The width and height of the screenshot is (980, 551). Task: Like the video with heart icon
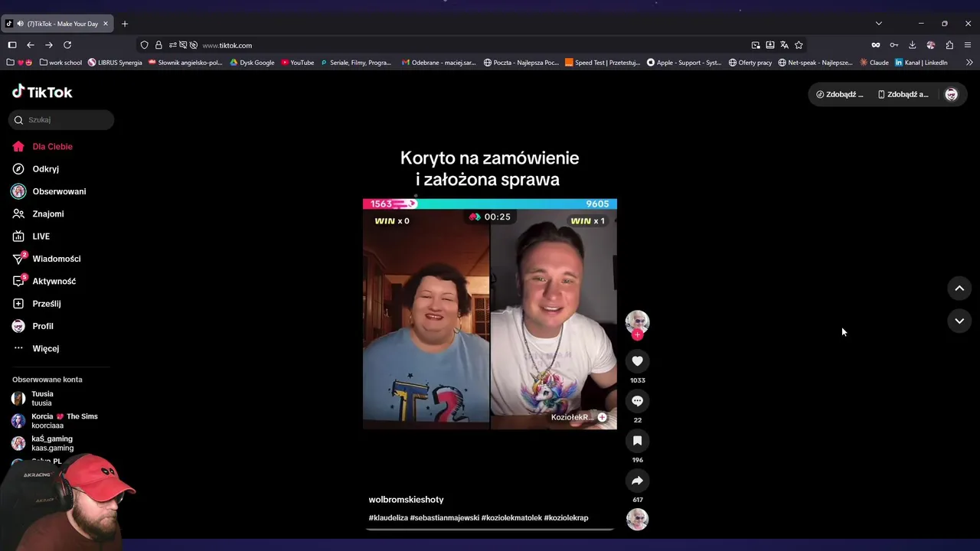tap(637, 360)
